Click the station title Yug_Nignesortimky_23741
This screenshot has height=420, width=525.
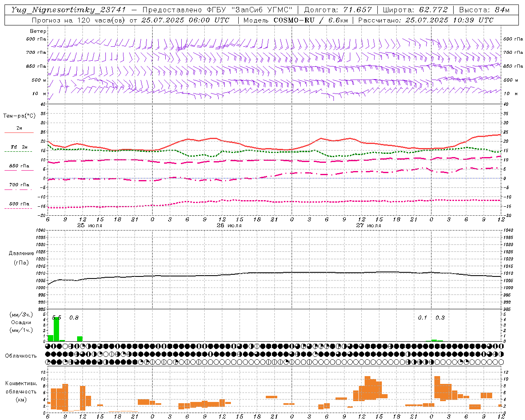tap(68, 10)
